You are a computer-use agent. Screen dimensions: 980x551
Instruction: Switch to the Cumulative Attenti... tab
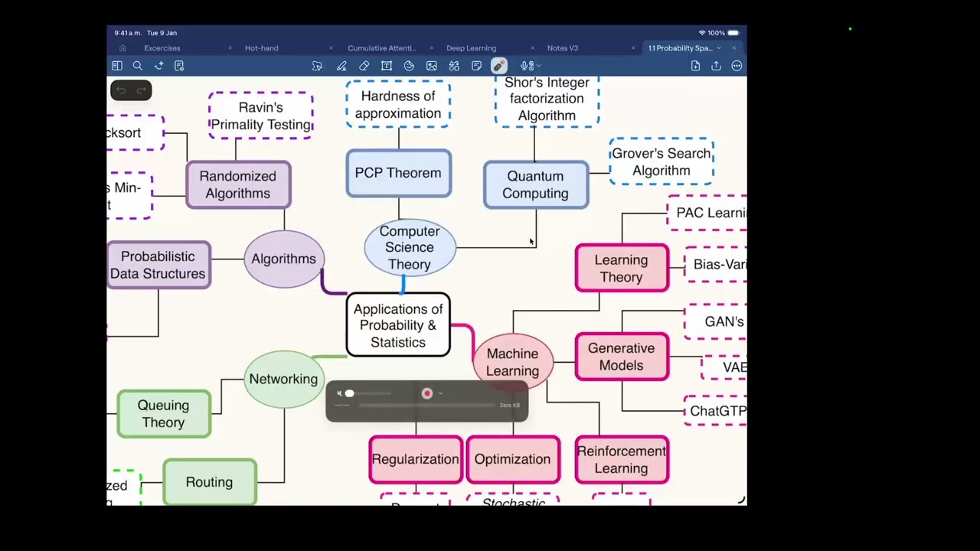[x=382, y=48]
